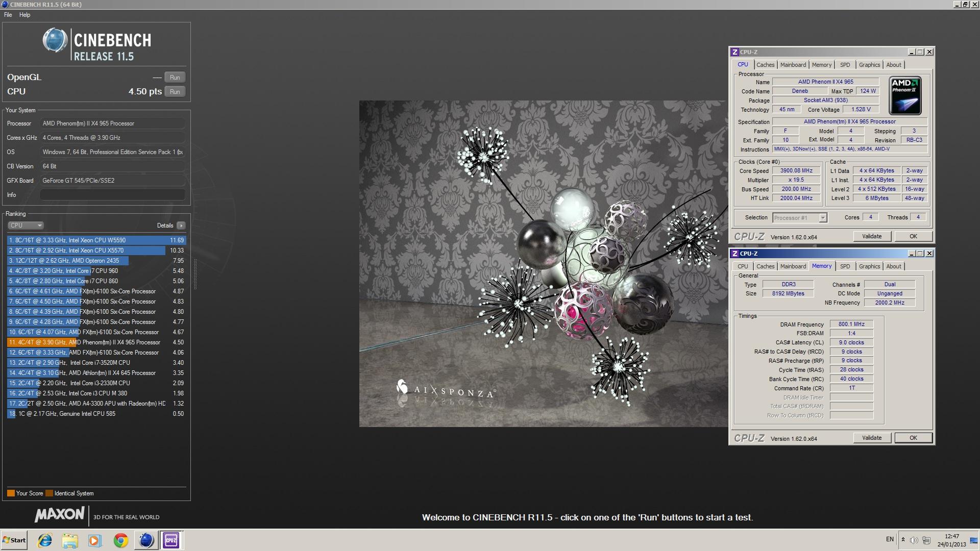Click the Start button

click(14, 540)
